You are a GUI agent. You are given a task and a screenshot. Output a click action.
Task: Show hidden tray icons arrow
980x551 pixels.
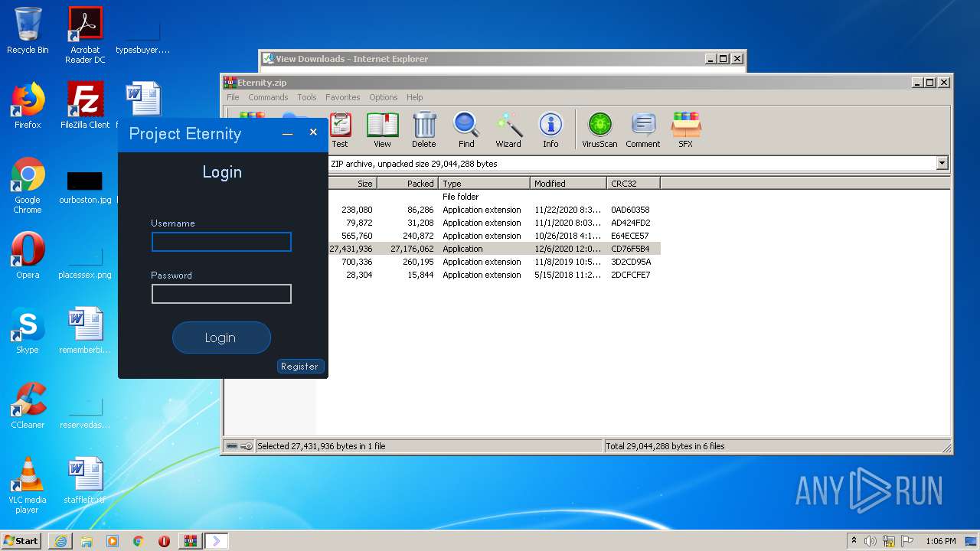[854, 540]
